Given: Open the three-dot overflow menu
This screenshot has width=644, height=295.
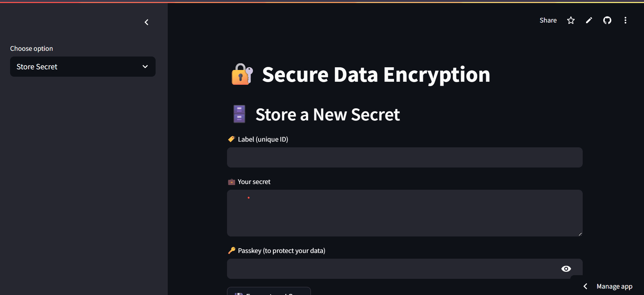Looking at the screenshot, I should click(625, 20).
